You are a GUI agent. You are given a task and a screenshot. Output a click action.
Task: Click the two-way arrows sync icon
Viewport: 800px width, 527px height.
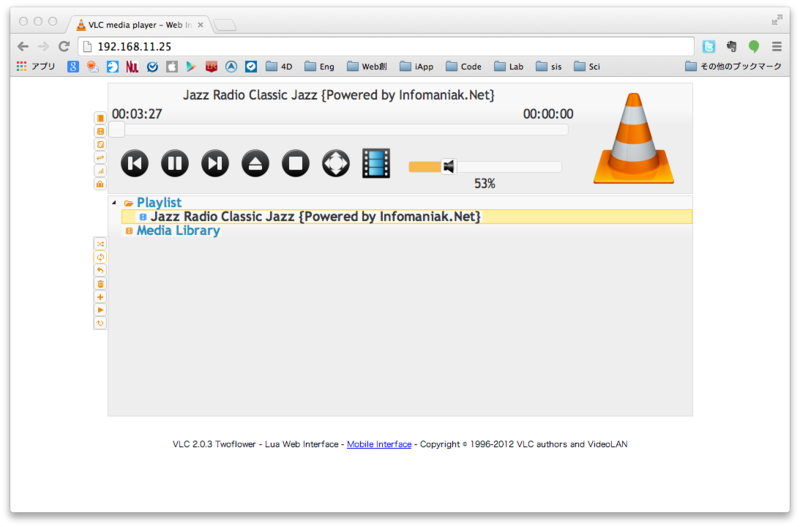tap(100, 158)
